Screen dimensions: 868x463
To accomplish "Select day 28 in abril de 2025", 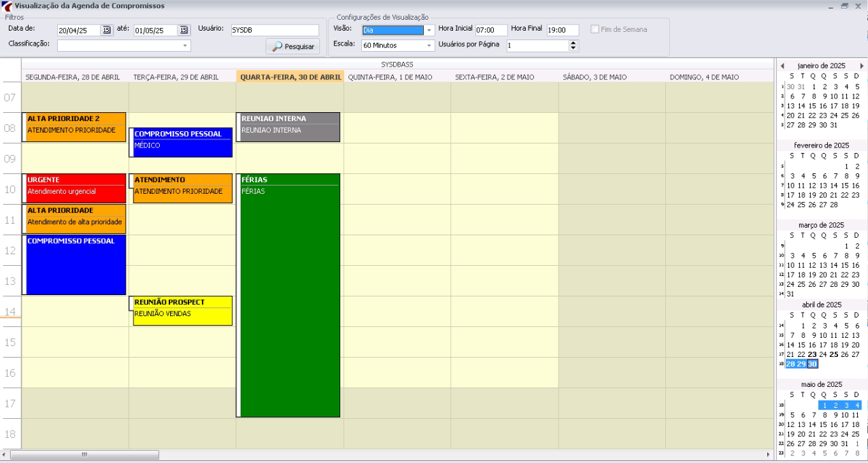I will click(x=790, y=364).
